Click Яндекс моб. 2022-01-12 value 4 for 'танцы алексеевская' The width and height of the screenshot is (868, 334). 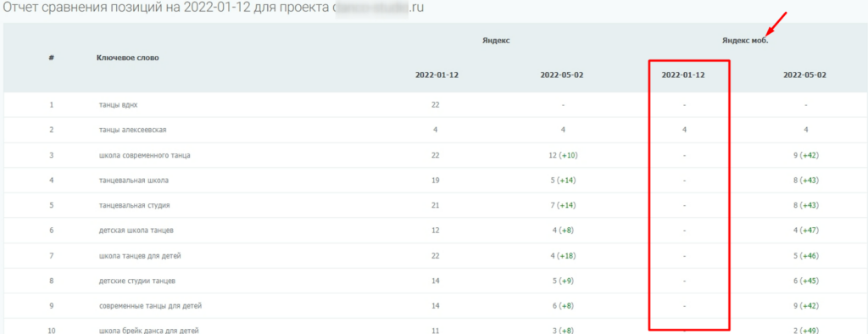[684, 131]
